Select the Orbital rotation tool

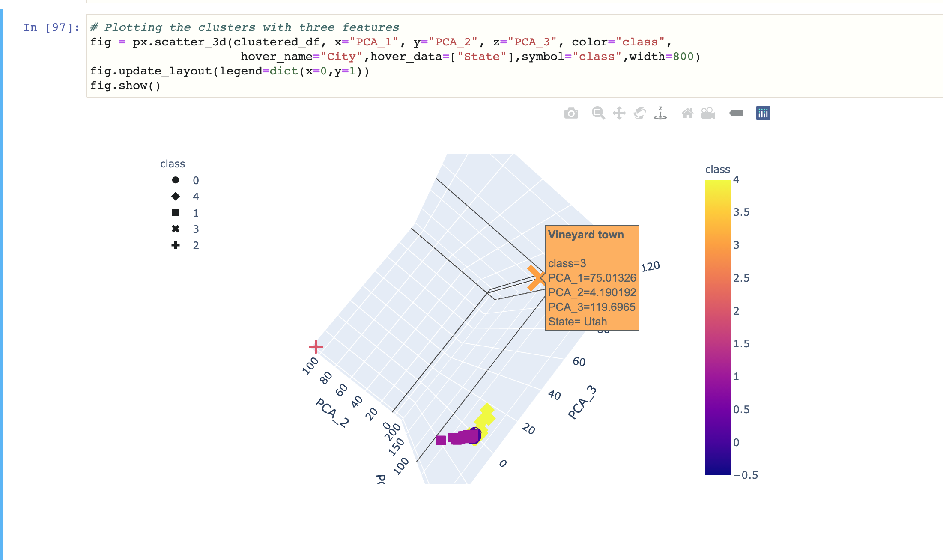640,113
